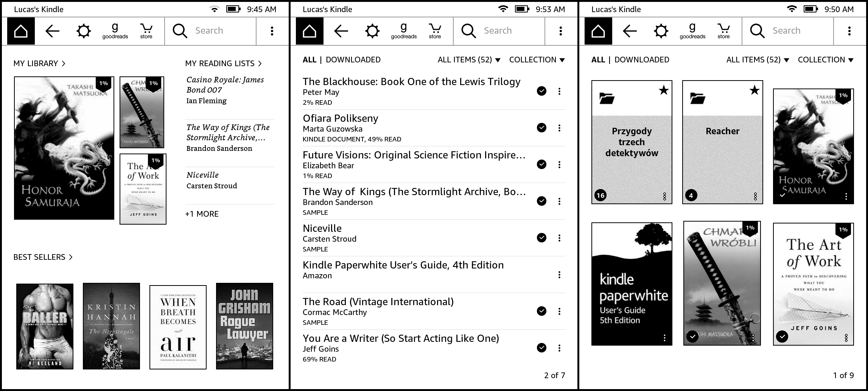The width and height of the screenshot is (868, 391).
Task: Open options for The Blackhouse row
Action: pos(559,91)
